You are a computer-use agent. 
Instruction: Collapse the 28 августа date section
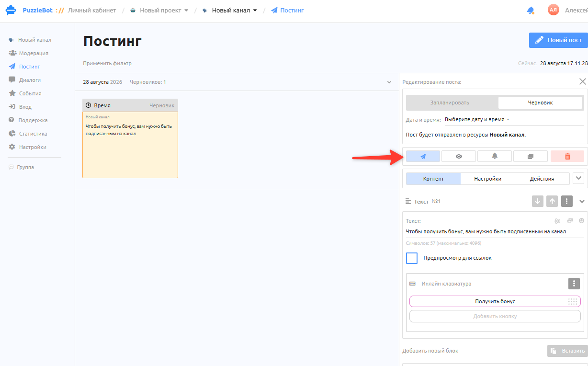(x=389, y=82)
